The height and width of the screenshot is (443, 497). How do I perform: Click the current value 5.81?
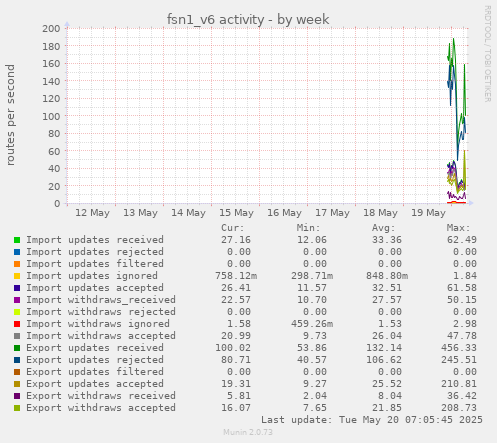[x=239, y=396]
